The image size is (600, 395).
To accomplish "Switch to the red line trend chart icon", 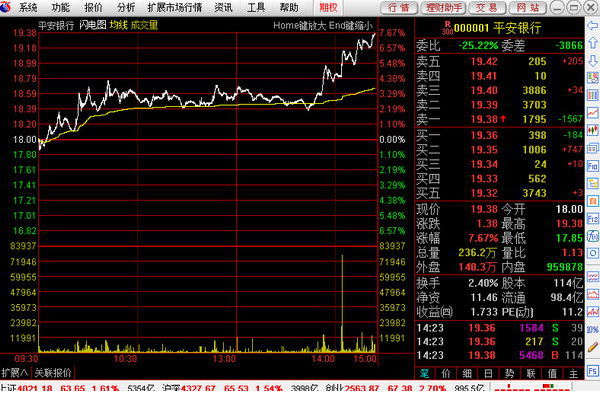I will coord(593,113).
